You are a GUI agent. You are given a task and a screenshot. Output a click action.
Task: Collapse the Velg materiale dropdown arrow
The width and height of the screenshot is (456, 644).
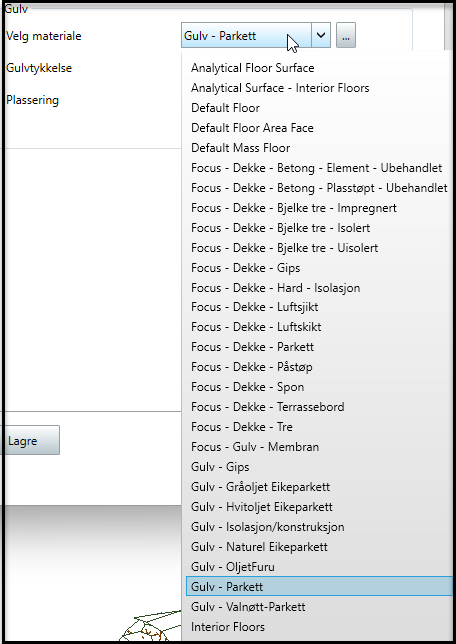pos(321,35)
